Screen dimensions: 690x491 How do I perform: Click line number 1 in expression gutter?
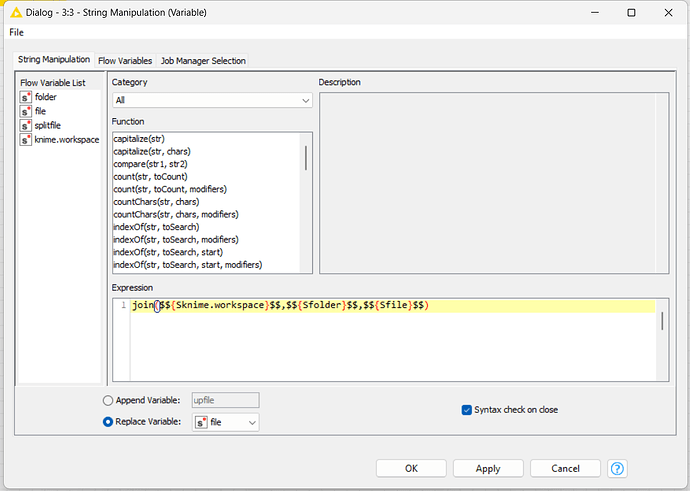(124, 305)
